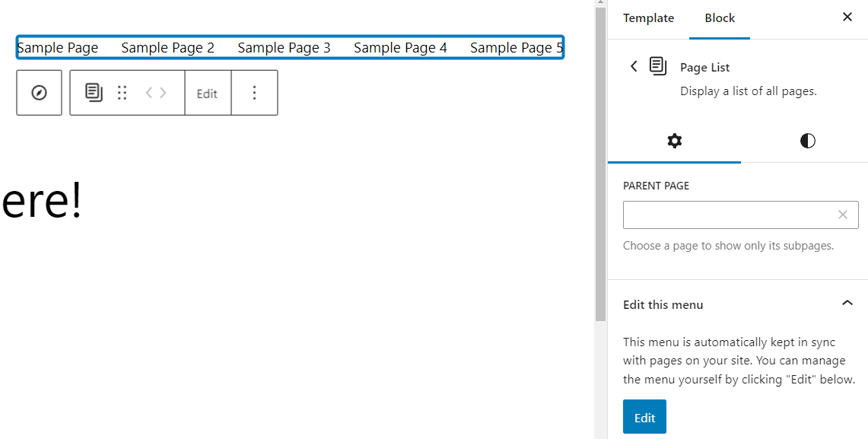The image size is (868, 439).
Task: Click the move-right chevron in block toolbar
Action: coord(164,92)
